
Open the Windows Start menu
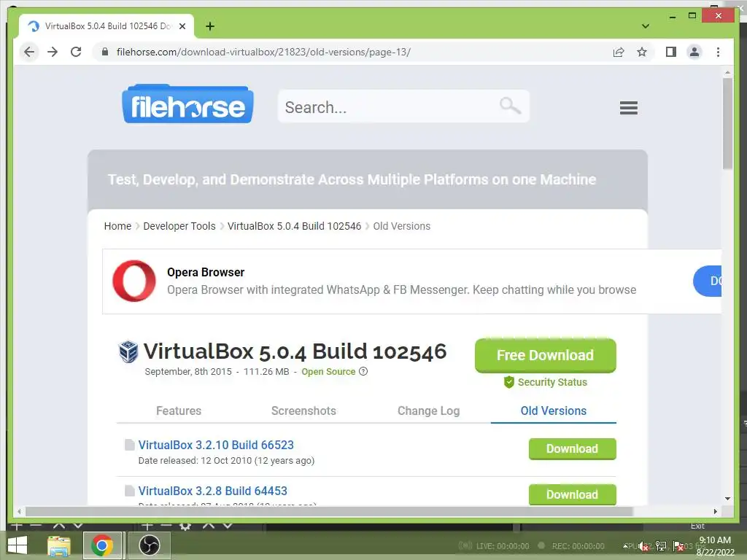click(x=18, y=545)
